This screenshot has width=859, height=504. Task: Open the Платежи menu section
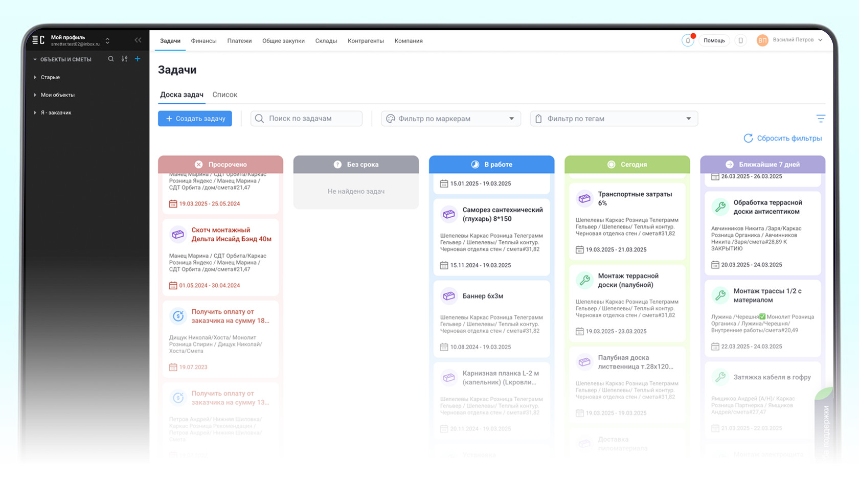[239, 41]
